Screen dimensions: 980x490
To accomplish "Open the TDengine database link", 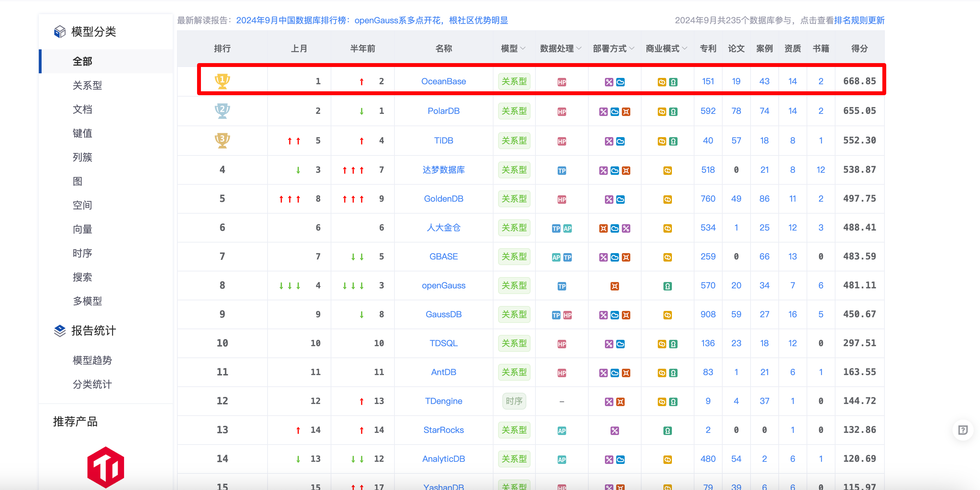I will click(443, 401).
